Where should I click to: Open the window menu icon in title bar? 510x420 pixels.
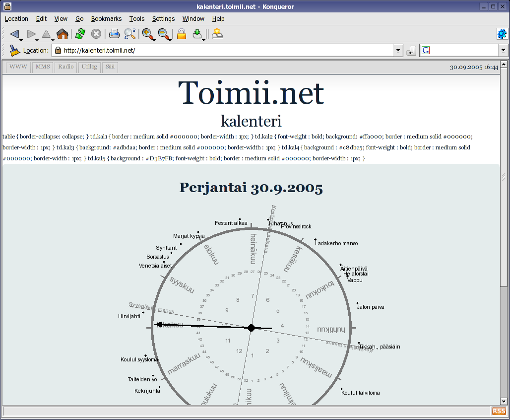[7, 6]
